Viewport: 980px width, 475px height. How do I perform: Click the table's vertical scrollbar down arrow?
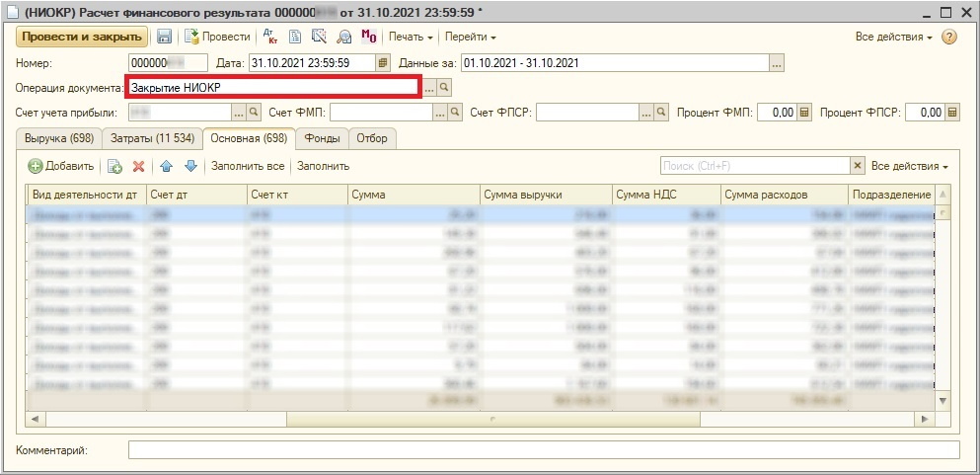tap(942, 400)
